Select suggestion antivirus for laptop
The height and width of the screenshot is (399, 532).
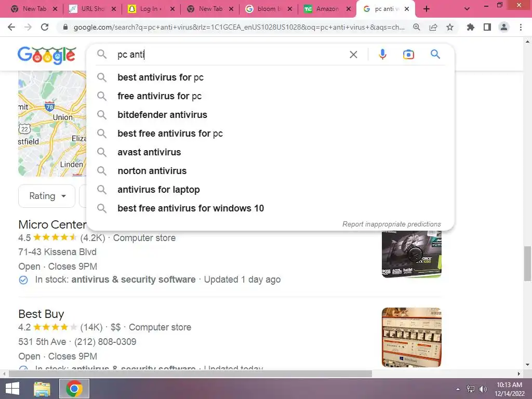pyautogui.click(x=270, y=189)
